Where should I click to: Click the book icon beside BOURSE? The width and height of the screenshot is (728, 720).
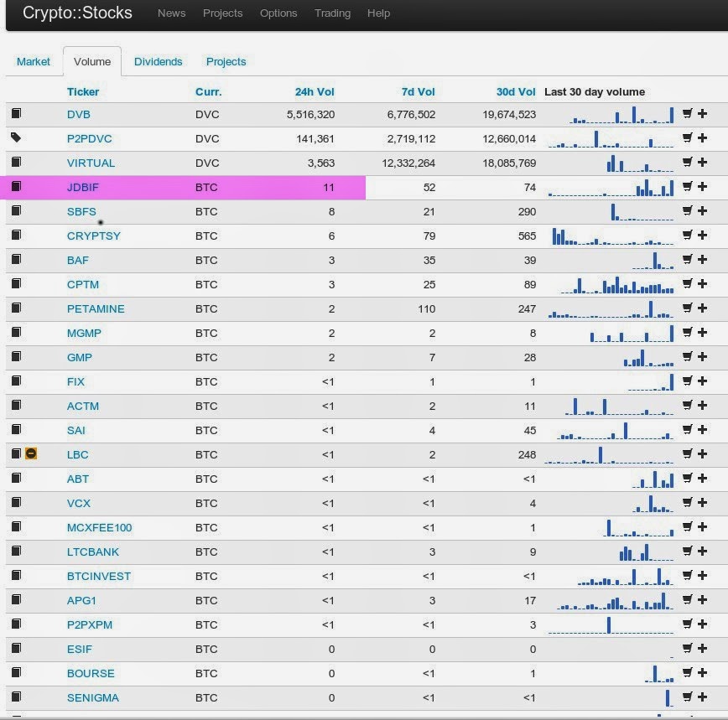(16, 671)
